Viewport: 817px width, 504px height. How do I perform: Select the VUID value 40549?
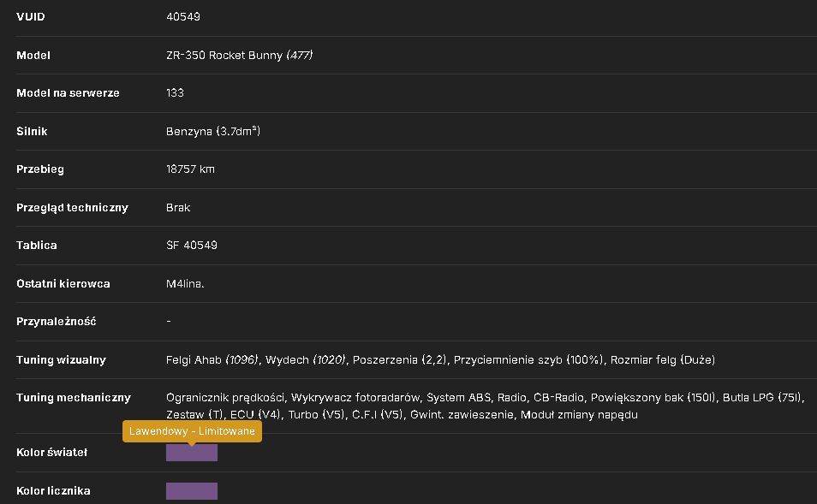click(x=183, y=16)
